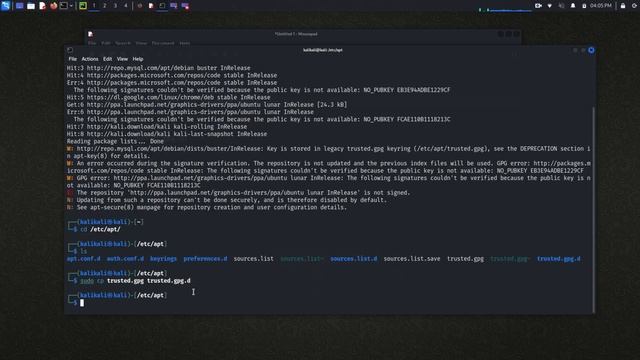Viewport: 640px width, 360px height.
Task: Open Edit menu in Mousepad window
Action: click(x=106, y=43)
